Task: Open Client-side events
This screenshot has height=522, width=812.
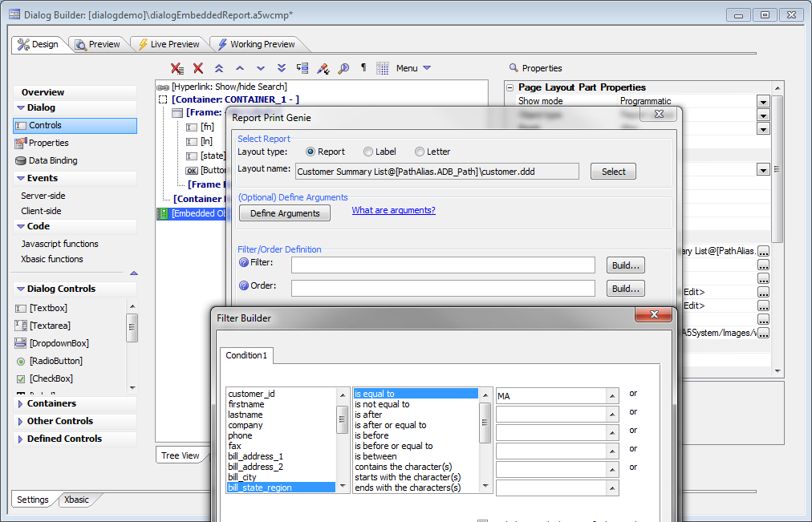Action: (x=41, y=211)
